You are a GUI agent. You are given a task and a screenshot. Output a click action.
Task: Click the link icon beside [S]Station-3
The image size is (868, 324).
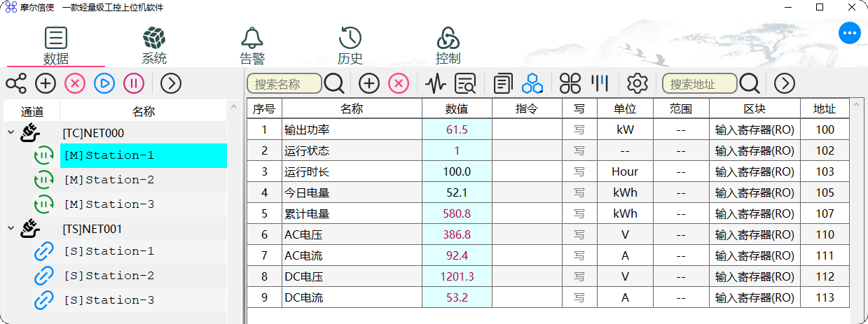pyautogui.click(x=44, y=300)
